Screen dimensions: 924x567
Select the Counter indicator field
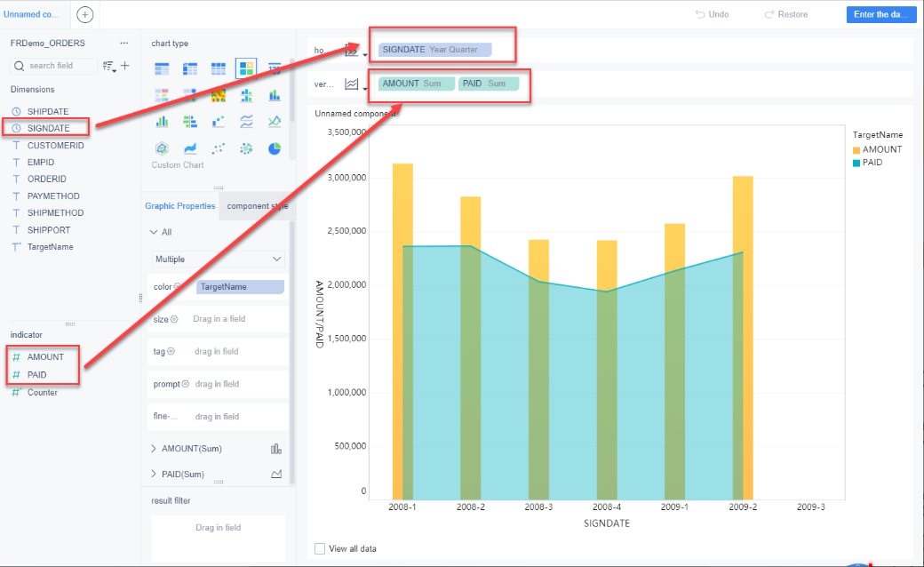pyautogui.click(x=43, y=393)
